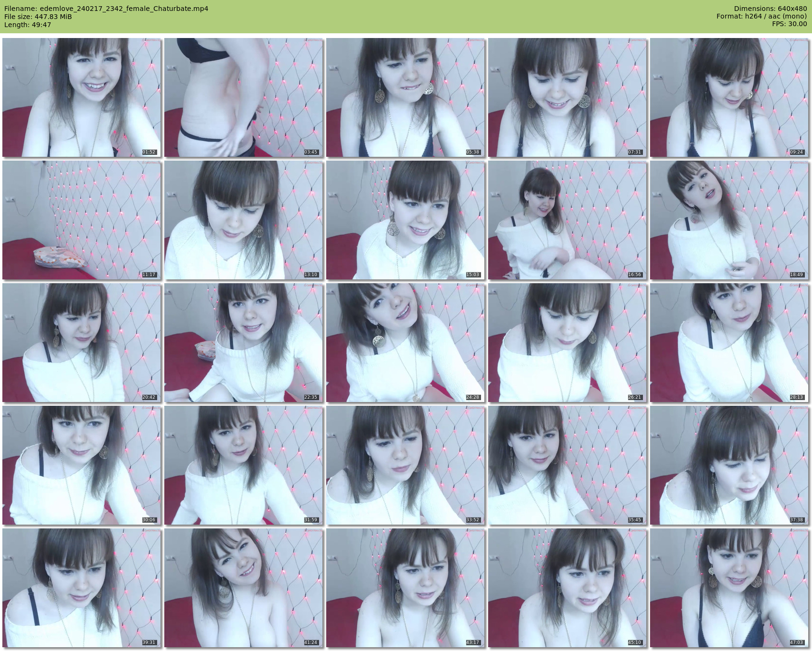Click the frame with timestamp 09:24
This screenshot has width=812, height=651.
729,97
